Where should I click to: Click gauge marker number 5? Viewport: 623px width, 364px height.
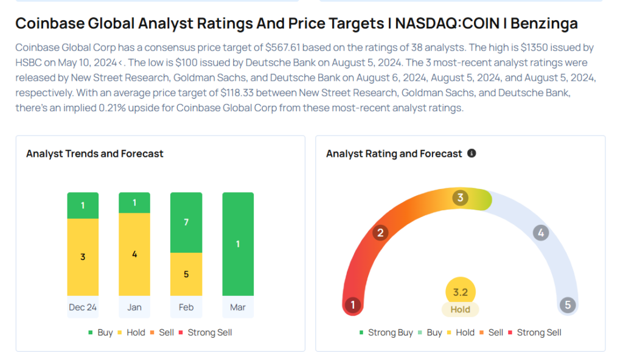pos(568,305)
